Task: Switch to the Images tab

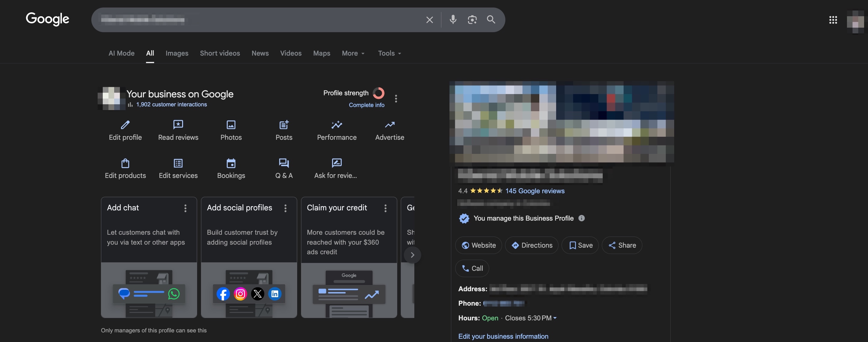Action: point(177,53)
